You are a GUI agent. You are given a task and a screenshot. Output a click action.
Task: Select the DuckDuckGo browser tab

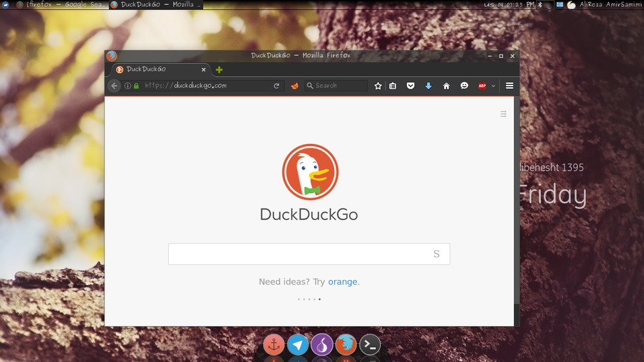[160, 69]
